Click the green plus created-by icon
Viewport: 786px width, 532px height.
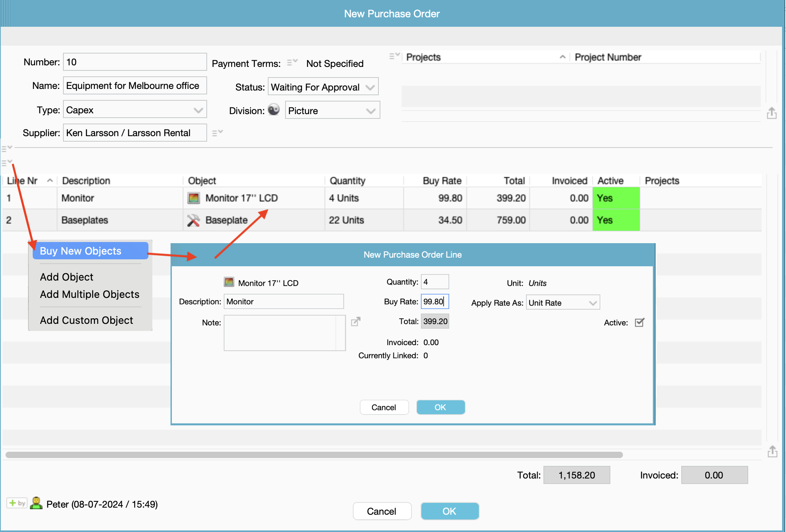point(17,503)
